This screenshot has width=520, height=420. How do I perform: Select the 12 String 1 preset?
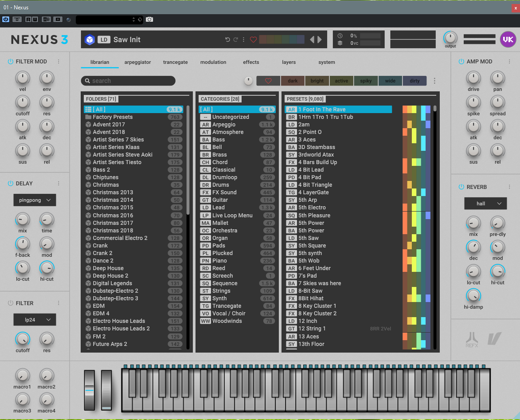click(338, 329)
